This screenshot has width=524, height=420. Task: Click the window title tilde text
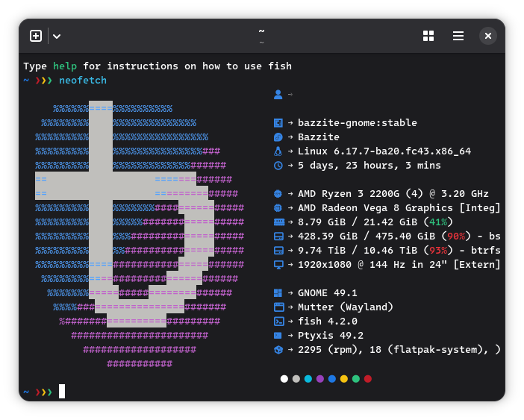pyautogui.click(x=262, y=31)
